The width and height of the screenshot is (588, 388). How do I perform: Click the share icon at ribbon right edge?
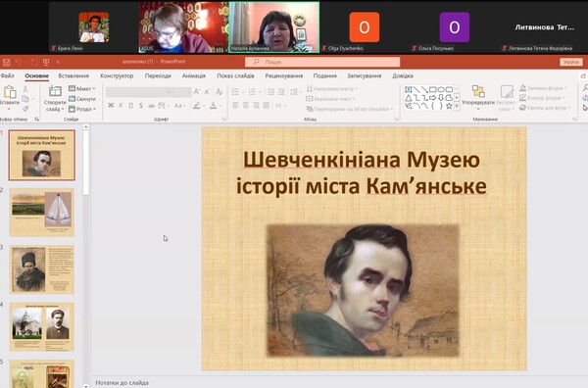[583, 75]
